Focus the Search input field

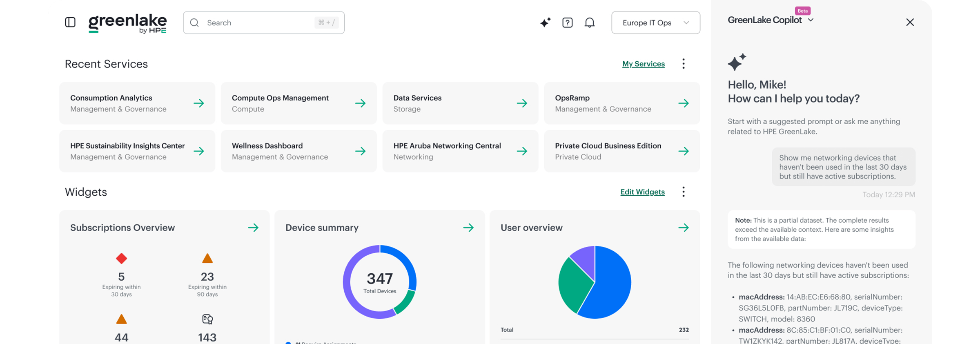pyautogui.click(x=263, y=22)
